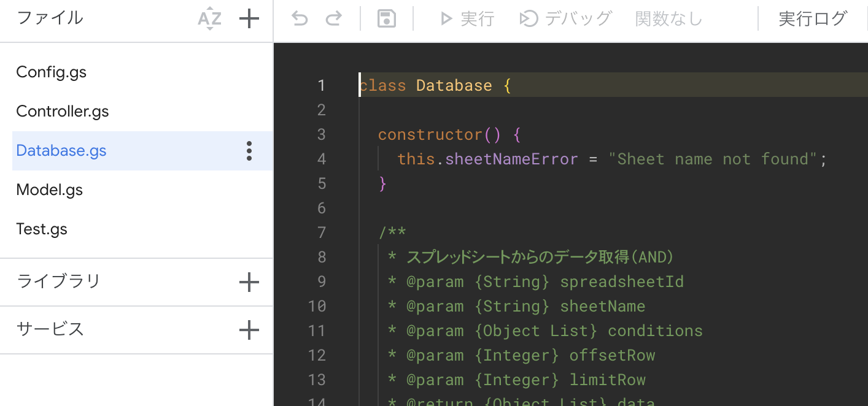Click line number 4 in the gutter
This screenshot has width=868, height=406.
[x=322, y=159]
